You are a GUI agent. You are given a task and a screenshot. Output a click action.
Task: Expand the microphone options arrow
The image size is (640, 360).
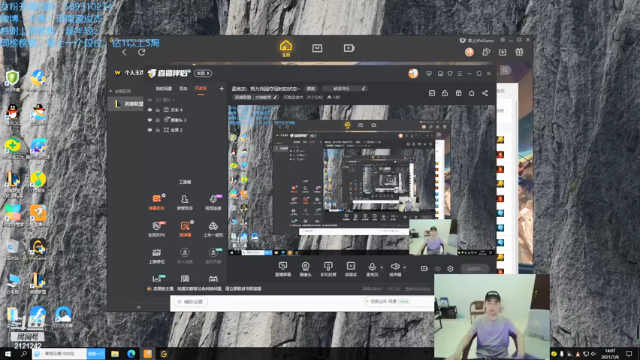coord(382,268)
